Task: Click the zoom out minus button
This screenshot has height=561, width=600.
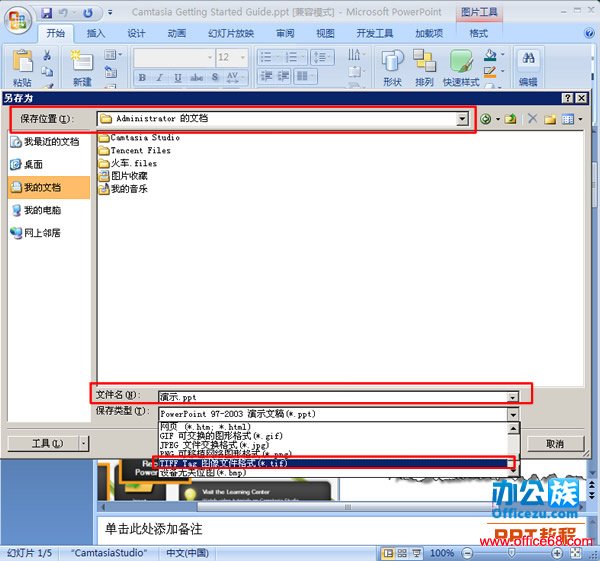Action: pyautogui.click(x=467, y=553)
